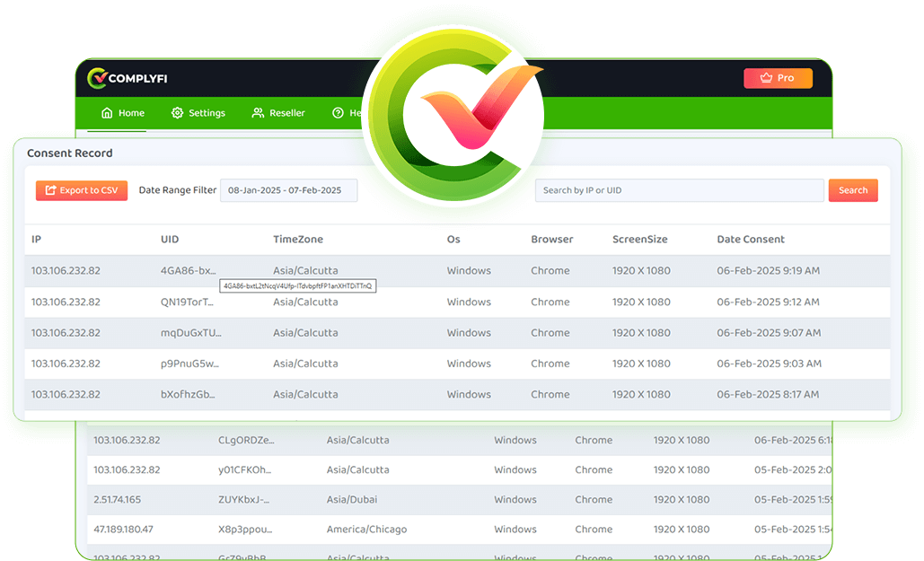
Task: Click the America/Chicago timezone cell
Action: (x=366, y=530)
